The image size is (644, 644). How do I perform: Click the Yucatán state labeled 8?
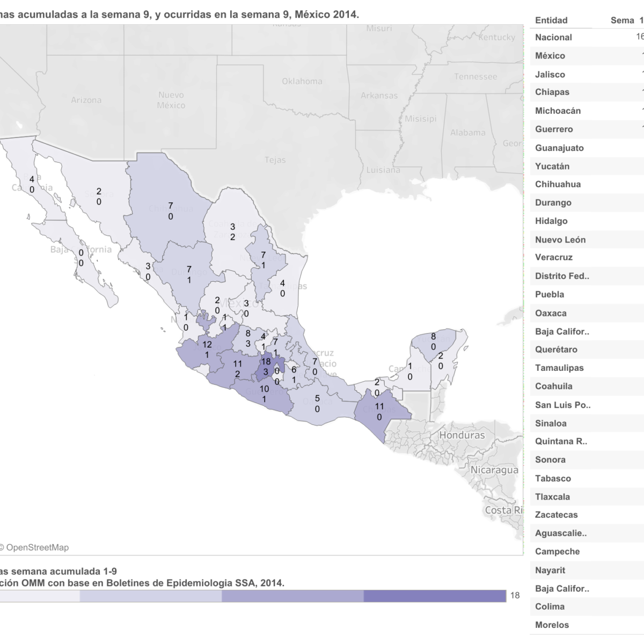pyautogui.click(x=433, y=341)
